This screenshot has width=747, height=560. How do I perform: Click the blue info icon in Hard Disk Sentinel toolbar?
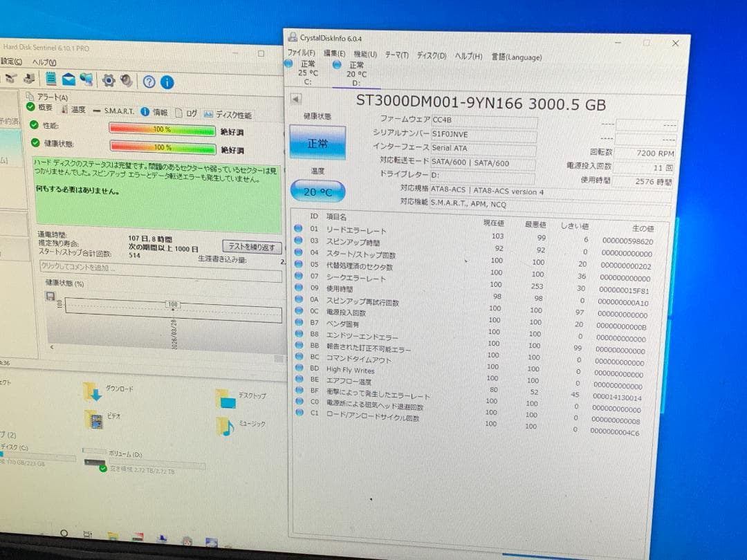(167, 82)
